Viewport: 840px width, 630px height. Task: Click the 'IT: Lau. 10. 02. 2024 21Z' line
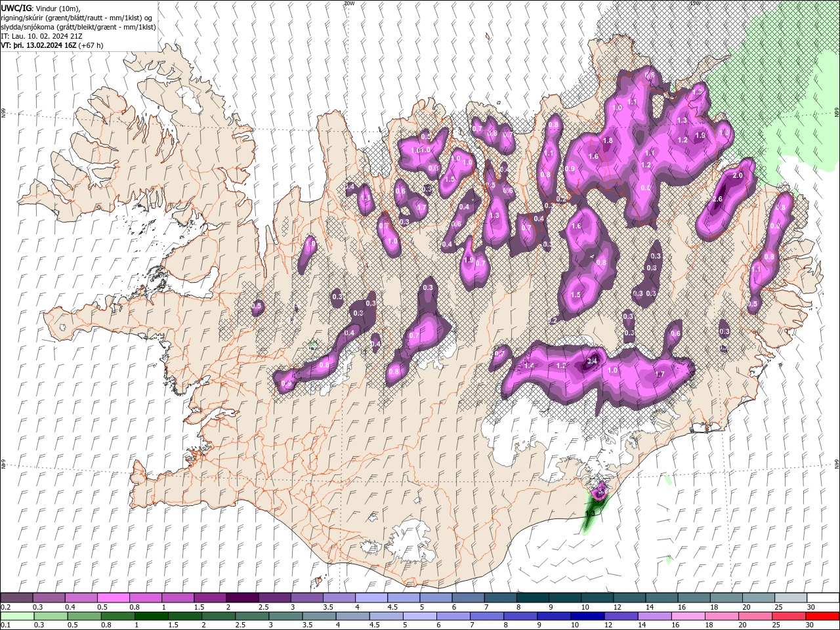point(42,36)
